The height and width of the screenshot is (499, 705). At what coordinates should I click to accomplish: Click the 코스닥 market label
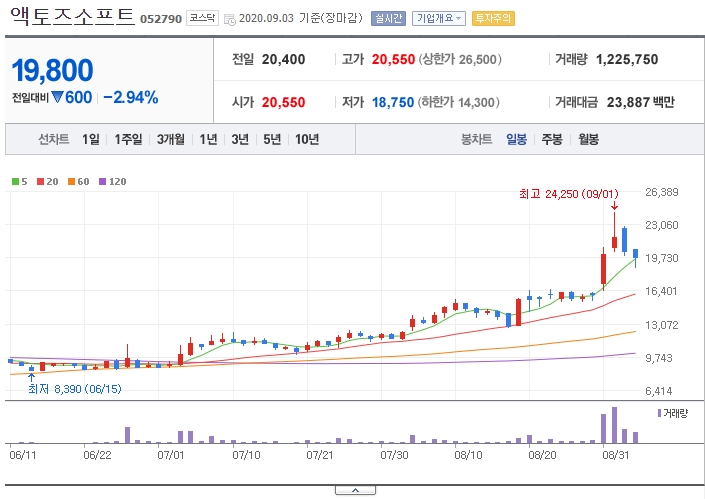202,18
